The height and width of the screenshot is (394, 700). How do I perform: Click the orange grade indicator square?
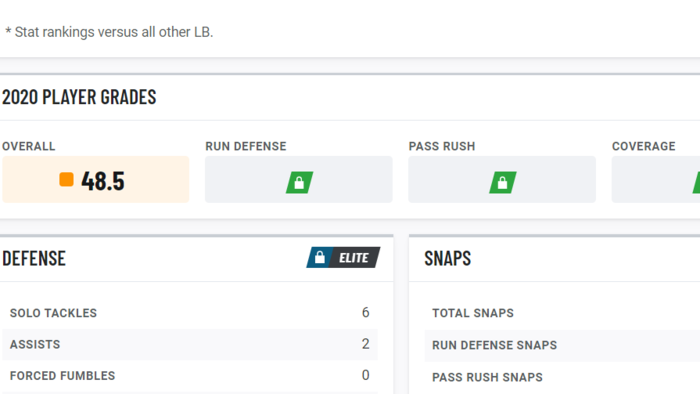point(67,179)
